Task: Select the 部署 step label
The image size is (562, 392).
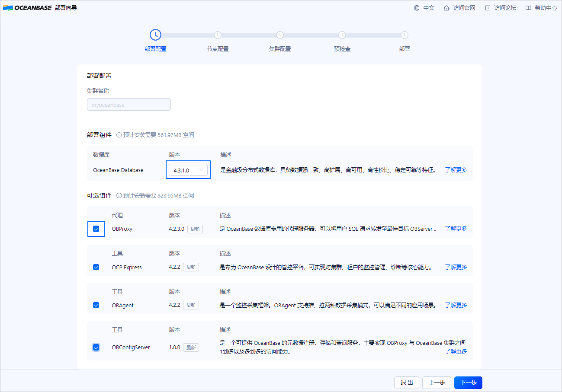Action: (405, 49)
